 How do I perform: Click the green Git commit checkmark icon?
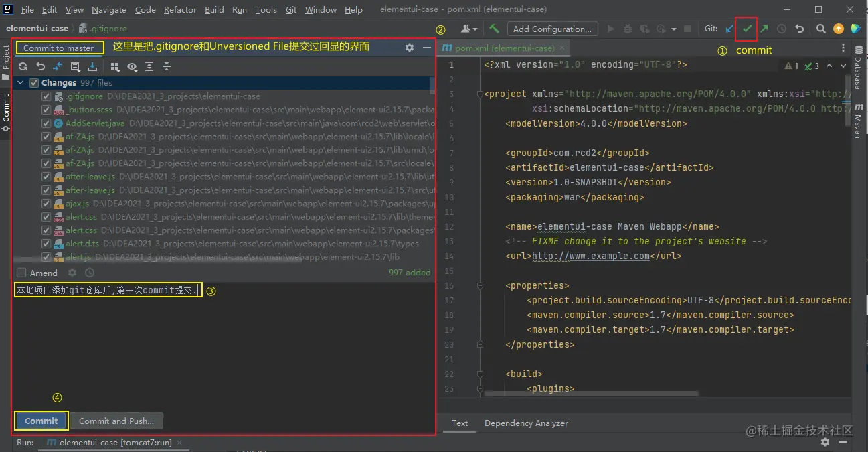[x=747, y=29]
